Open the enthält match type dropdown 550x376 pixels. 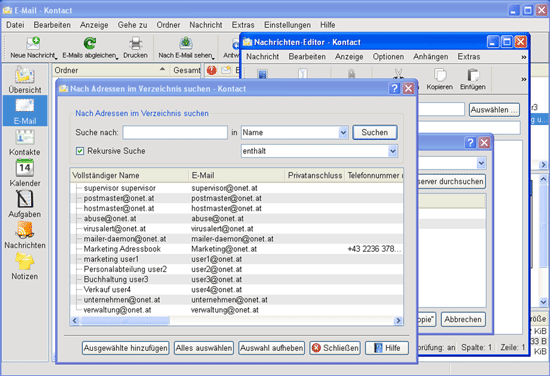[393, 151]
